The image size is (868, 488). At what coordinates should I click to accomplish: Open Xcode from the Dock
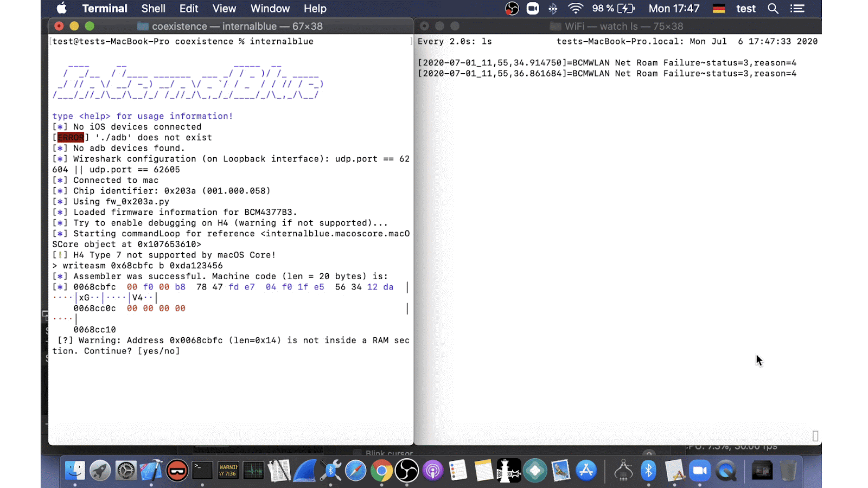(x=151, y=470)
